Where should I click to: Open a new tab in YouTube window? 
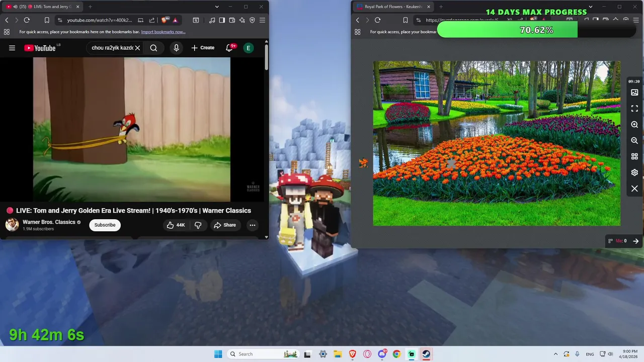[x=90, y=7]
